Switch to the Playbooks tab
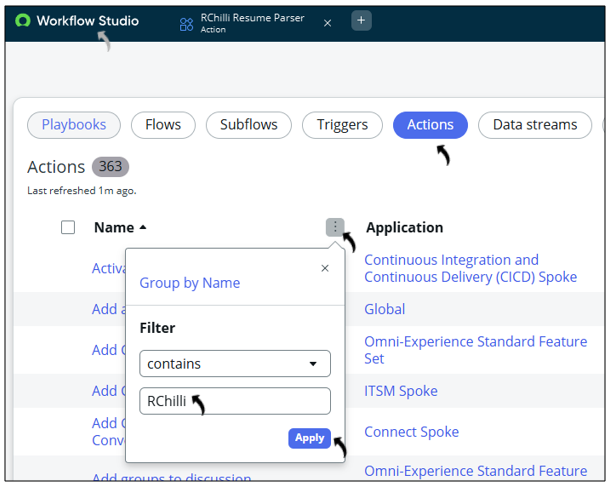 (x=74, y=125)
